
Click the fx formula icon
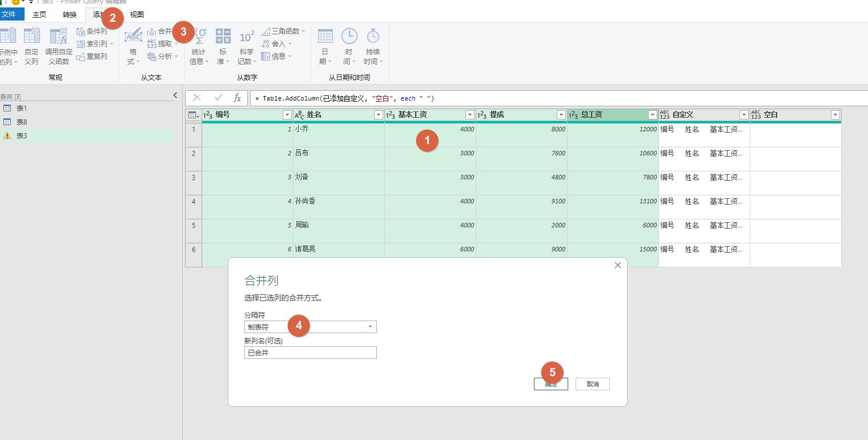[x=236, y=98]
